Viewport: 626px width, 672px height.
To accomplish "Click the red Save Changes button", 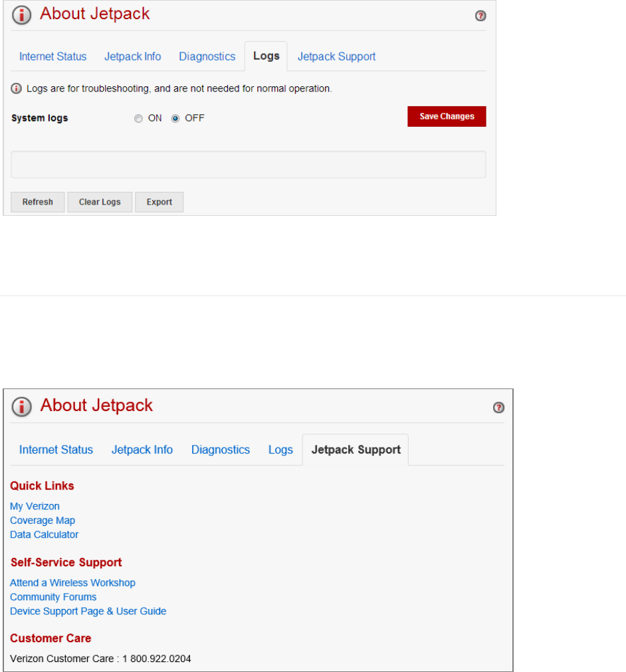I will (x=447, y=117).
